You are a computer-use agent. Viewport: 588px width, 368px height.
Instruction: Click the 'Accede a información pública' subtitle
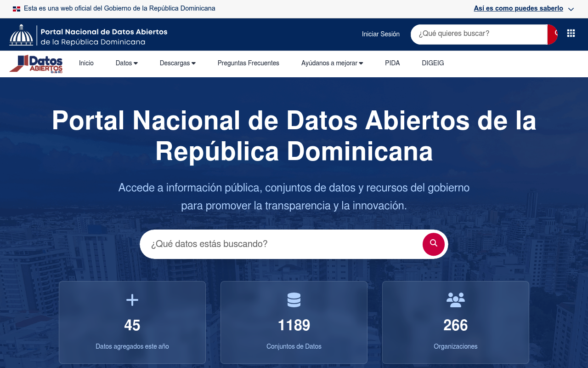click(294, 196)
